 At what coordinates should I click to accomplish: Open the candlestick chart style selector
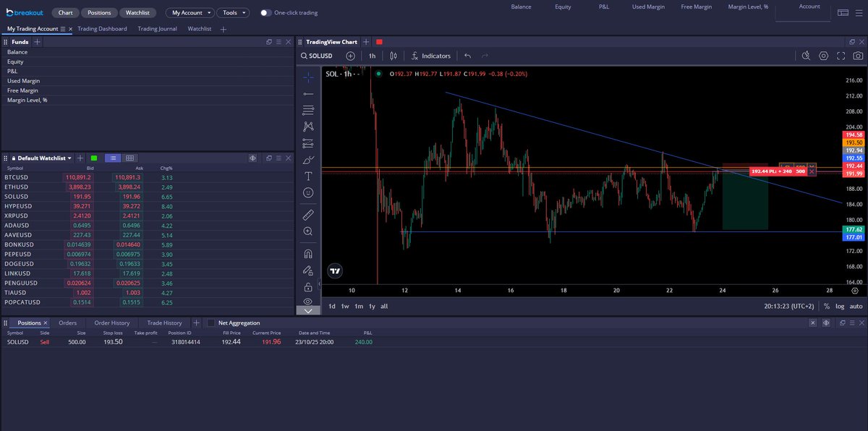[x=393, y=56]
